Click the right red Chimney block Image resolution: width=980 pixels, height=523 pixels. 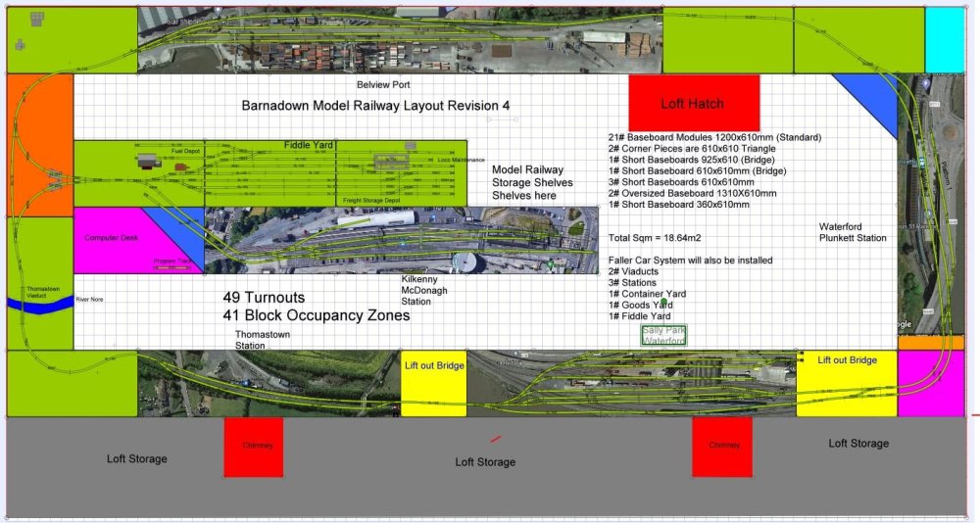point(723,447)
